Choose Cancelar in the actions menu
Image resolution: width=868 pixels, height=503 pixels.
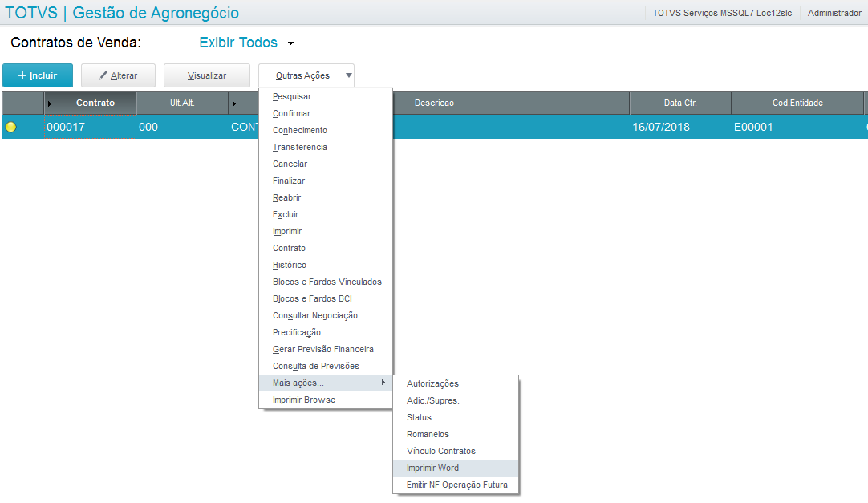point(326,164)
